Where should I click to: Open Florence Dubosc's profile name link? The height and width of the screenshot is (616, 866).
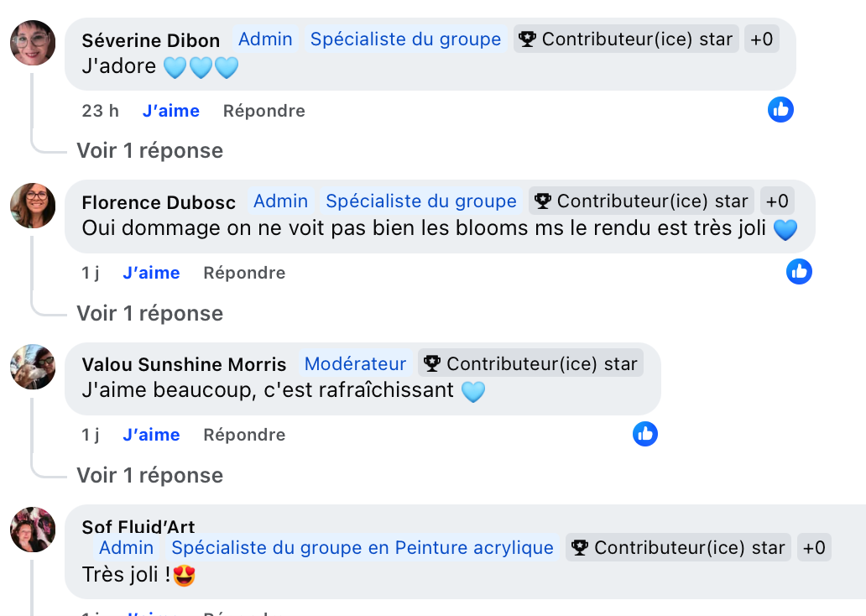point(159,202)
